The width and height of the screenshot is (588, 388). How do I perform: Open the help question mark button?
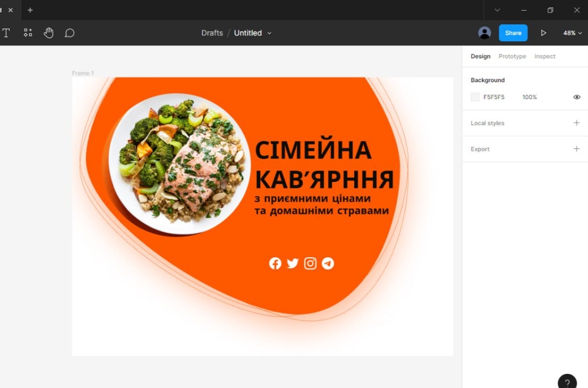(x=567, y=382)
